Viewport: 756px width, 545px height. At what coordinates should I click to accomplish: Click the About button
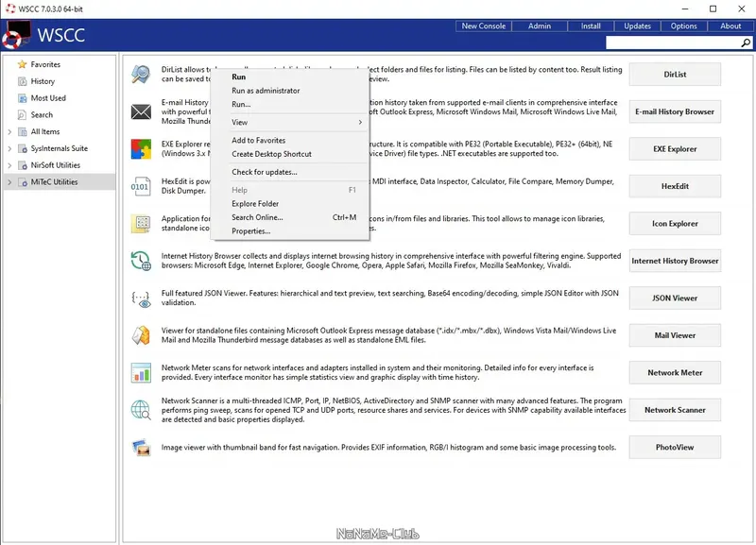pyautogui.click(x=730, y=26)
